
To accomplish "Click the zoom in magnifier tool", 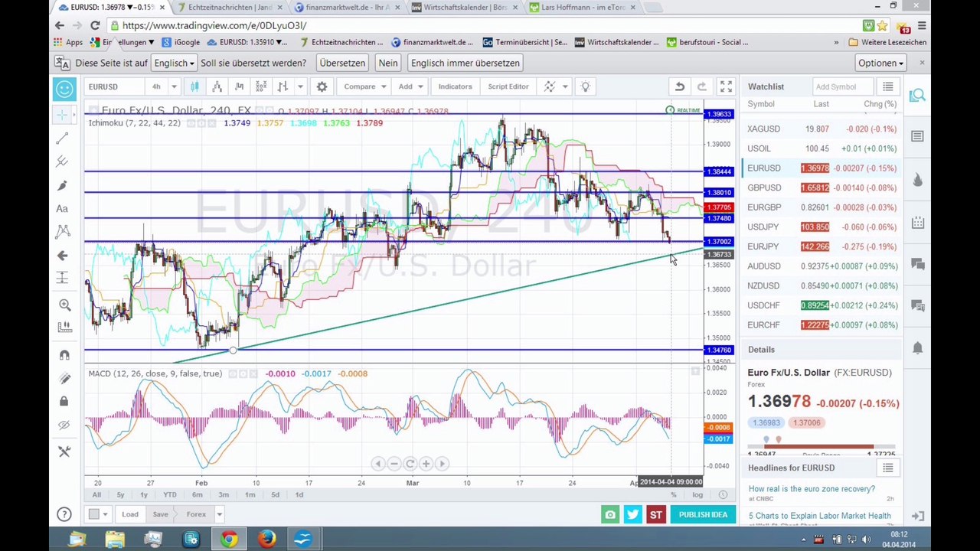I will [x=64, y=305].
